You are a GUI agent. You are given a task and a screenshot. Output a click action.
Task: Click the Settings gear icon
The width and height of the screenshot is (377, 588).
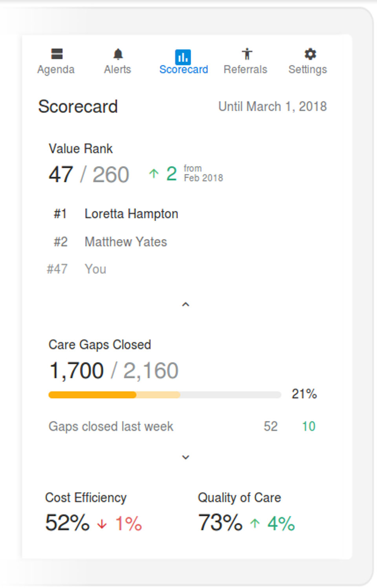pos(310,54)
